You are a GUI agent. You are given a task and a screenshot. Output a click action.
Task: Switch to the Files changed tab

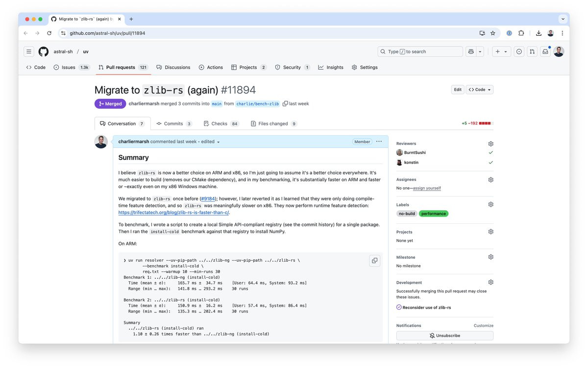[274, 123]
